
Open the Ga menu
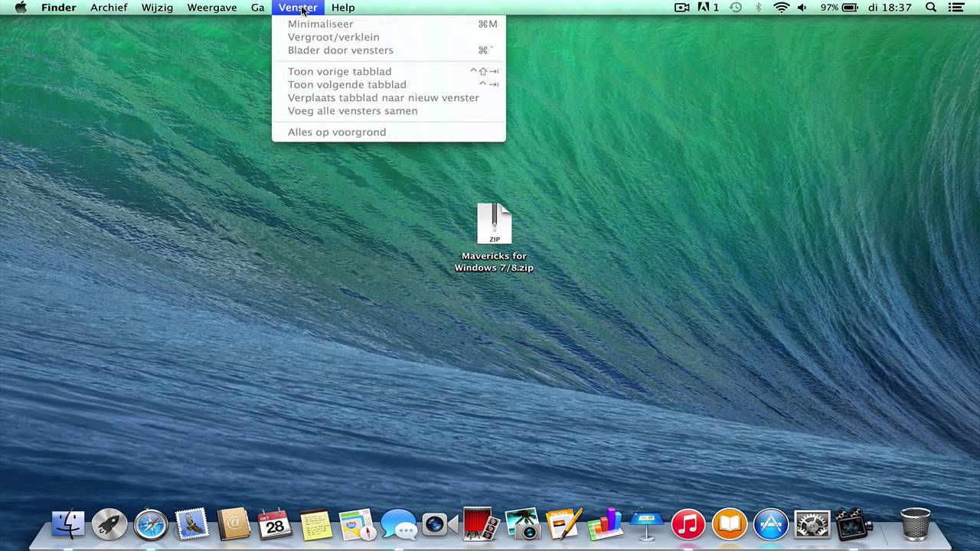click(x=258, y=8)
